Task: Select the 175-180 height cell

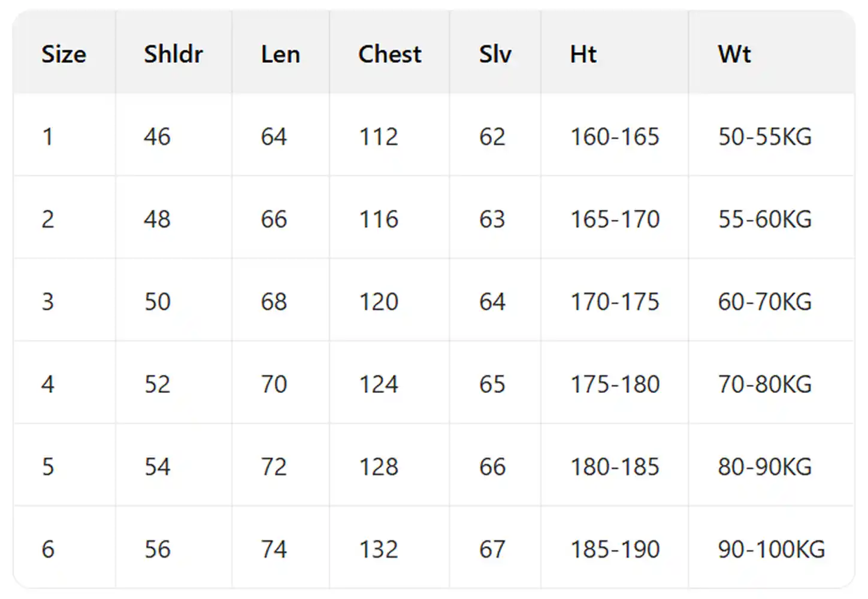Action: click(x=614, y=385)
